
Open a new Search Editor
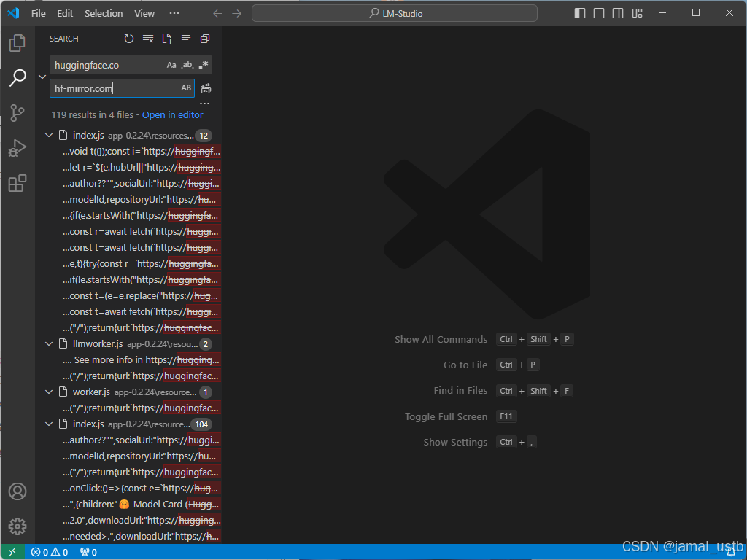coord(167,39)
